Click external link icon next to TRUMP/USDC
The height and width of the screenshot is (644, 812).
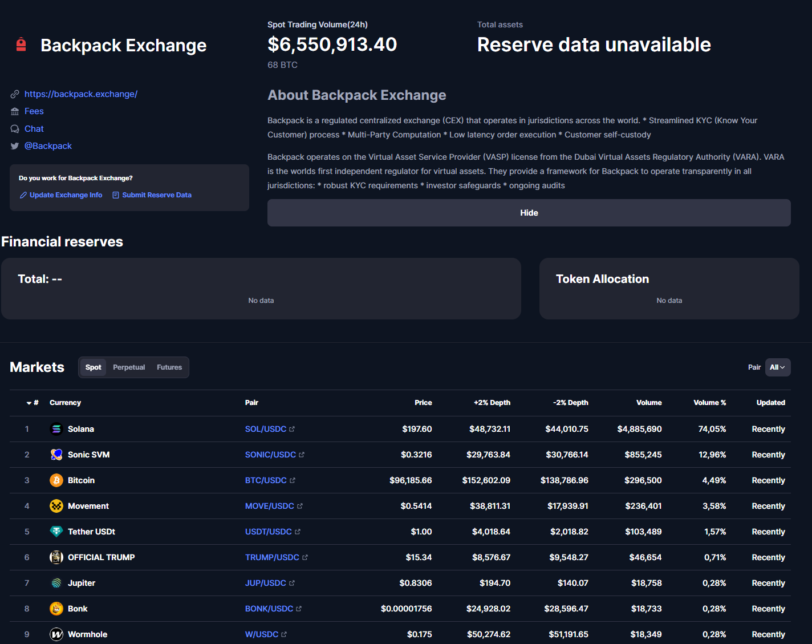[x=305, y=557]
